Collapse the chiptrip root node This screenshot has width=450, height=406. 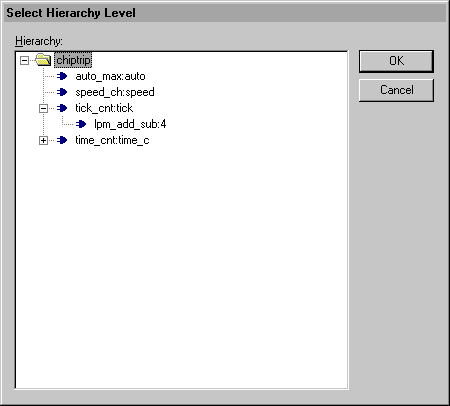[x=24, y=60]
